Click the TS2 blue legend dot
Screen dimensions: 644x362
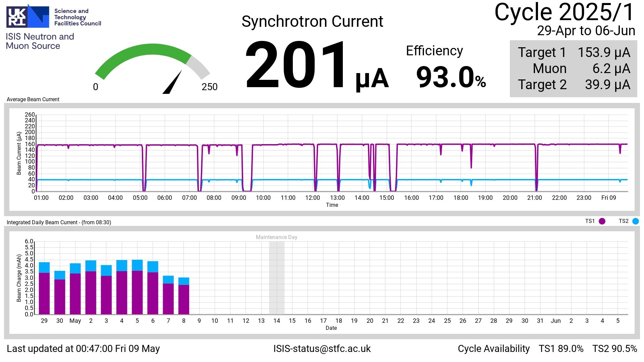tap(635, 221)
